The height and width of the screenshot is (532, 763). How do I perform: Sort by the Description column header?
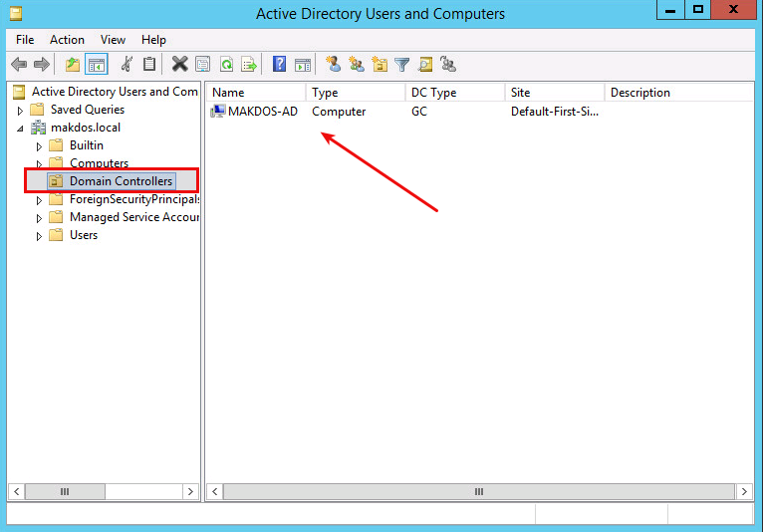pyautogui.click(x=679, y=93)
